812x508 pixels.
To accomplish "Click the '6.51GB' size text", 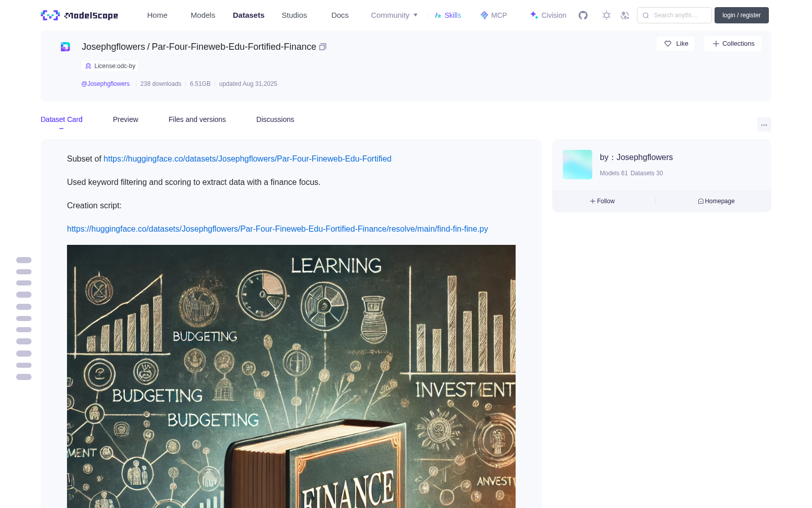I will point(200,84).
